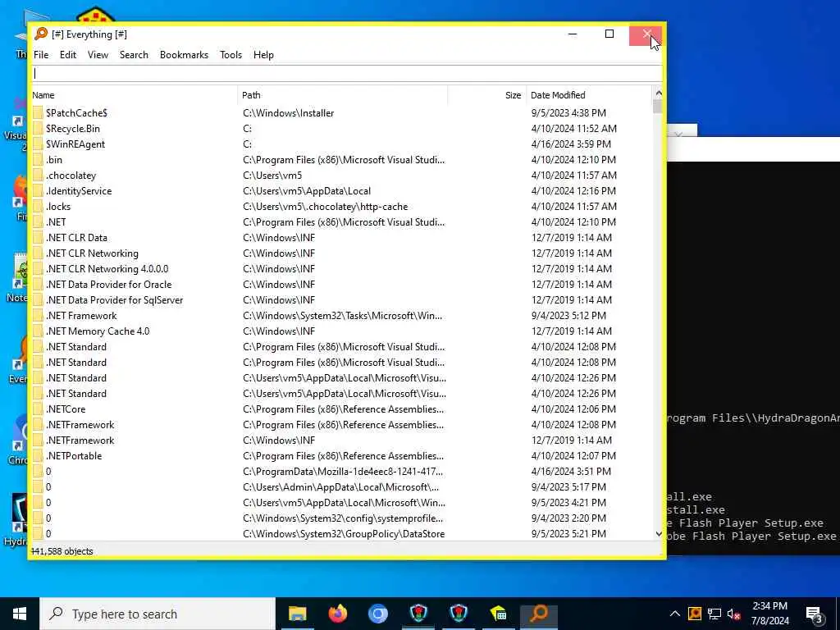Click the date 9/4/2023 5:12 PM
This screenshot has width=840, height=630.
tap(568, 316)
